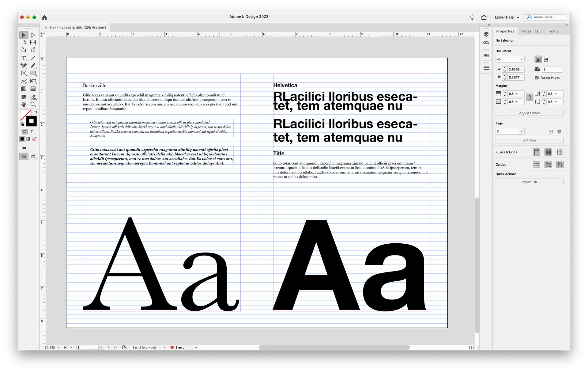Viewport: 588px width, 373px height.
Task: Select the Gradient Feather tool
Action: coord(33,89)
